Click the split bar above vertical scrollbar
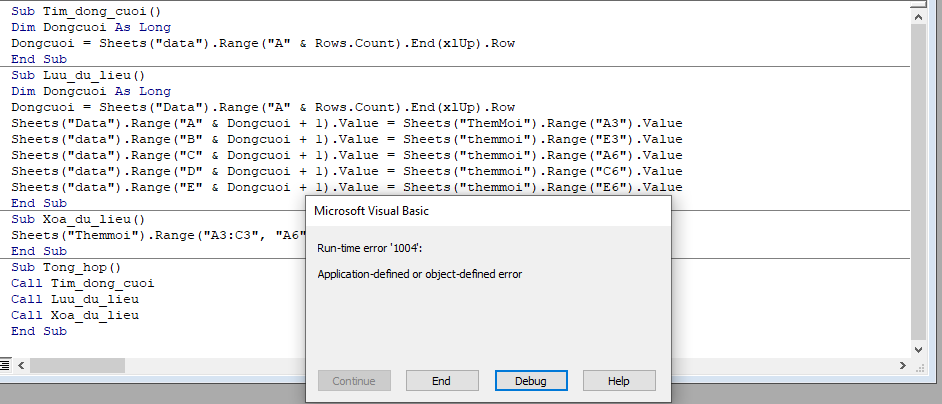Image resolution: width=942 pixels, height=404 pixels. click(x=918, y=4)
